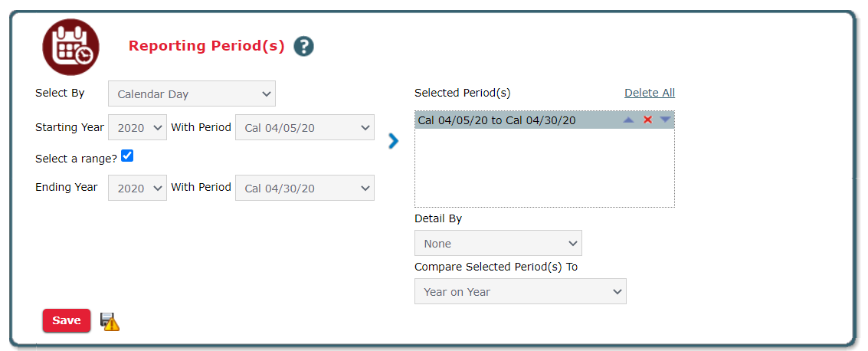Viewport: 868px width, 351px height.
Task: Click the floppy disk warning icon
Action: coord(110,322)
